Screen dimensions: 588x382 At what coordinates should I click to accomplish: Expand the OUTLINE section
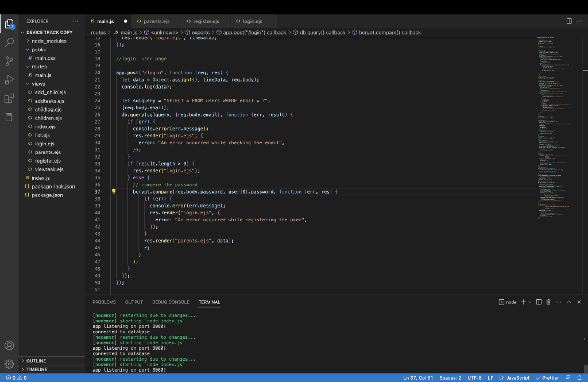[36, 361]
